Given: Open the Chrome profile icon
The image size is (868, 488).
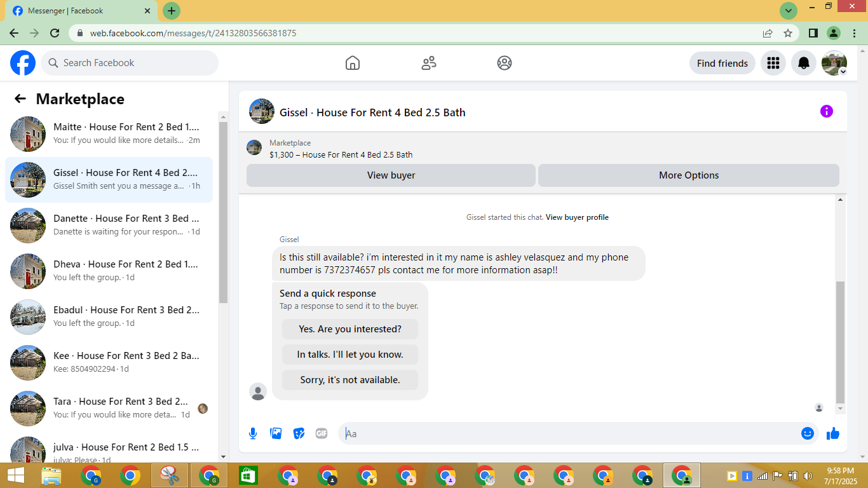Looking at the screenshot, I should (834, 33).
